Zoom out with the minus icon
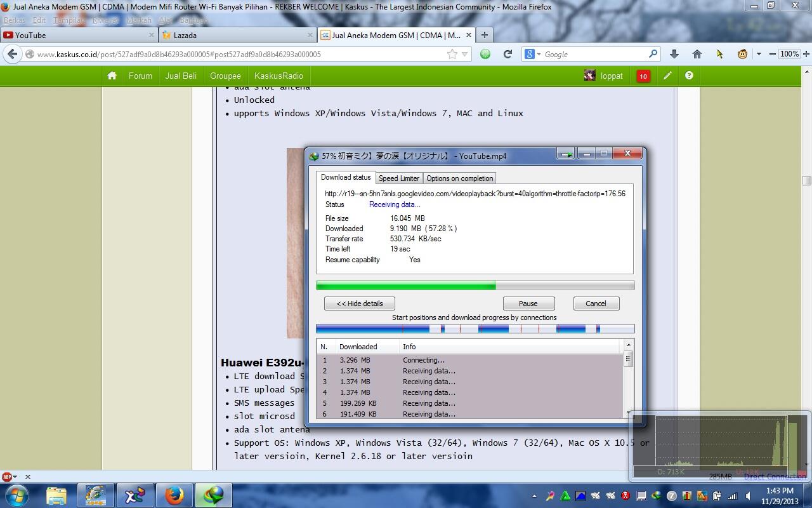 tap(772, 54)
